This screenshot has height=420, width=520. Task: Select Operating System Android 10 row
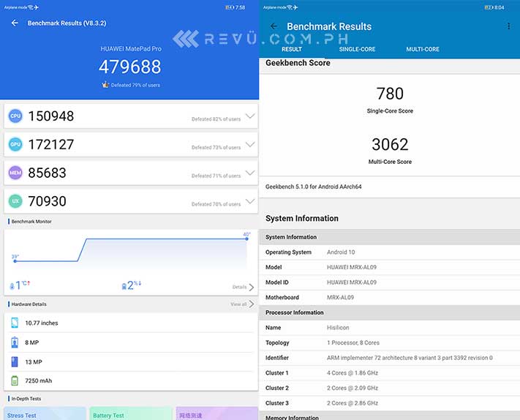(x=389, y=252)
